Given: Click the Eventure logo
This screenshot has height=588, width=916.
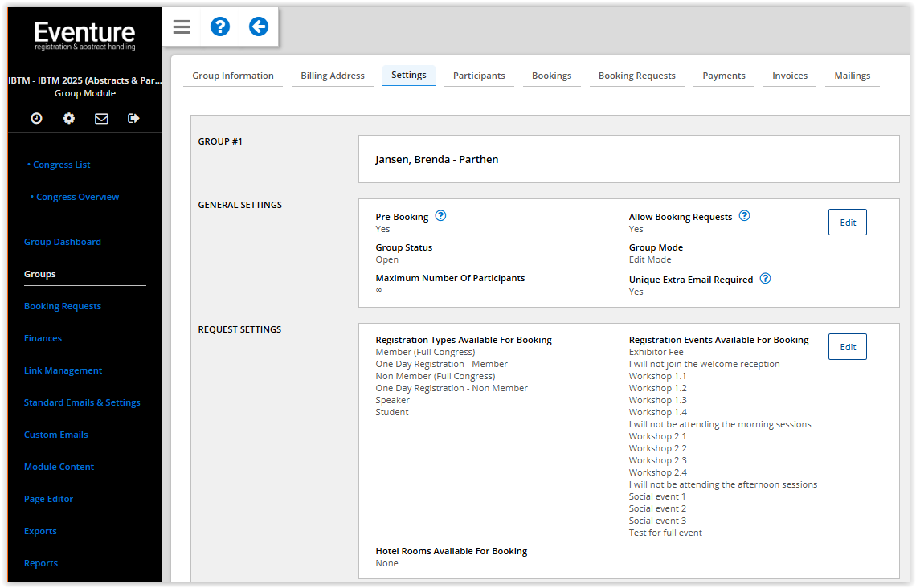Looking at the screenshot, I should (x=84, y=35).
